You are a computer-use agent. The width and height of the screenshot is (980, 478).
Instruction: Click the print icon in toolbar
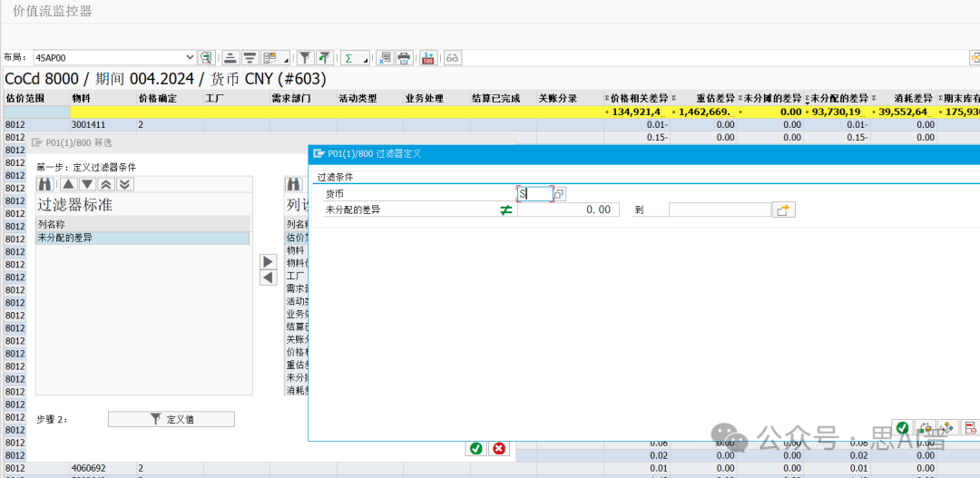pyautogui.click(x=404, y=58)
